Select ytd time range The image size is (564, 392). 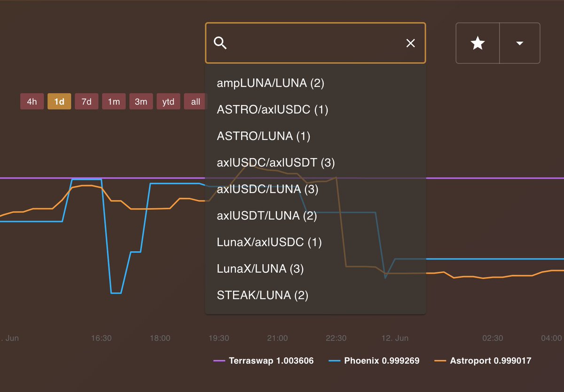(168, 102)
